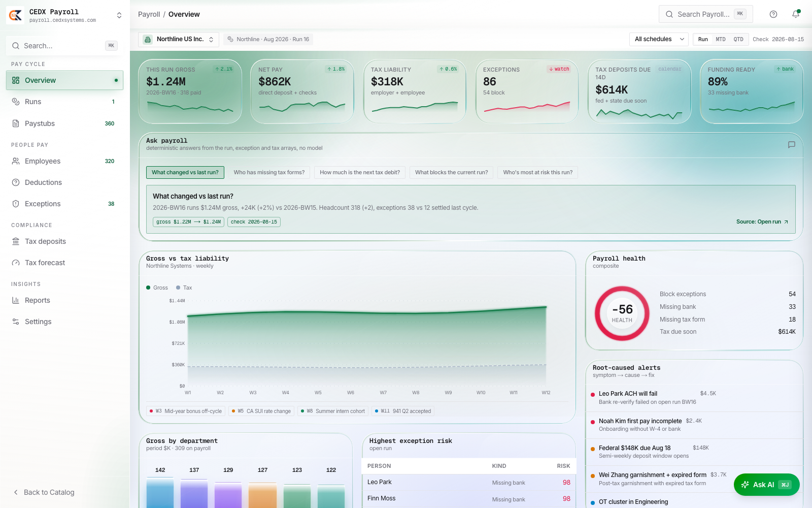Click the Net Pay $862K card

pyautogui.click(x=302, y=91)
